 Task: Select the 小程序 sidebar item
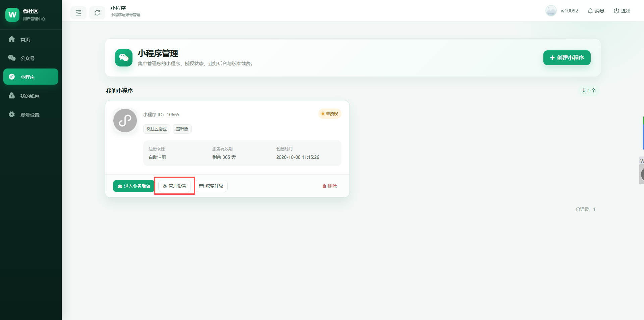coord(31,77)
